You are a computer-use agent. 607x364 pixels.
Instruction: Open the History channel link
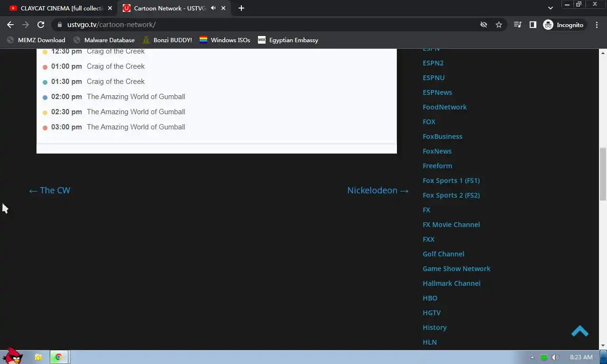434,327
